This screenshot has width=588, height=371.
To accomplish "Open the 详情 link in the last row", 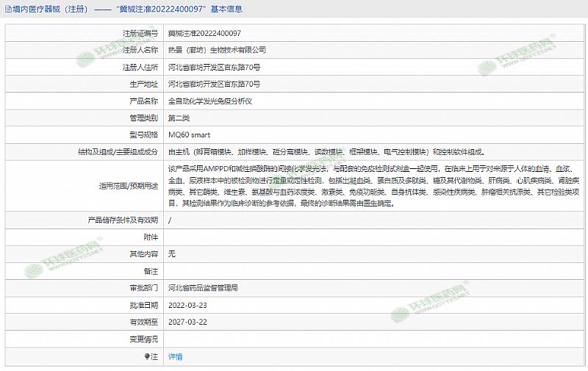I will 175,356.
